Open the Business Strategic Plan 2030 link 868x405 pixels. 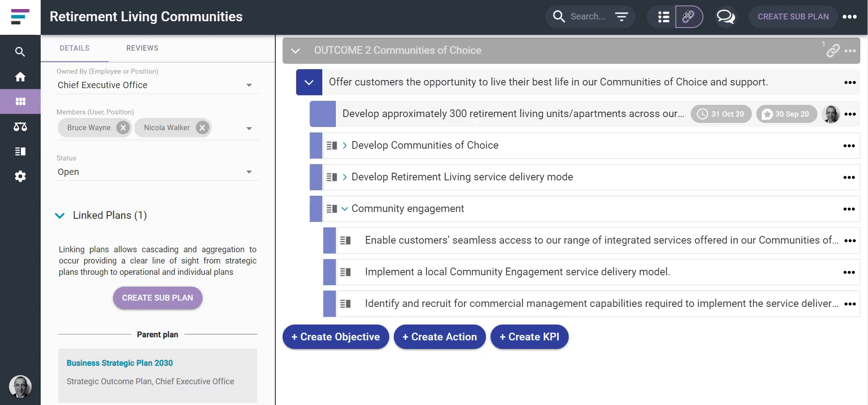point(120,363)
